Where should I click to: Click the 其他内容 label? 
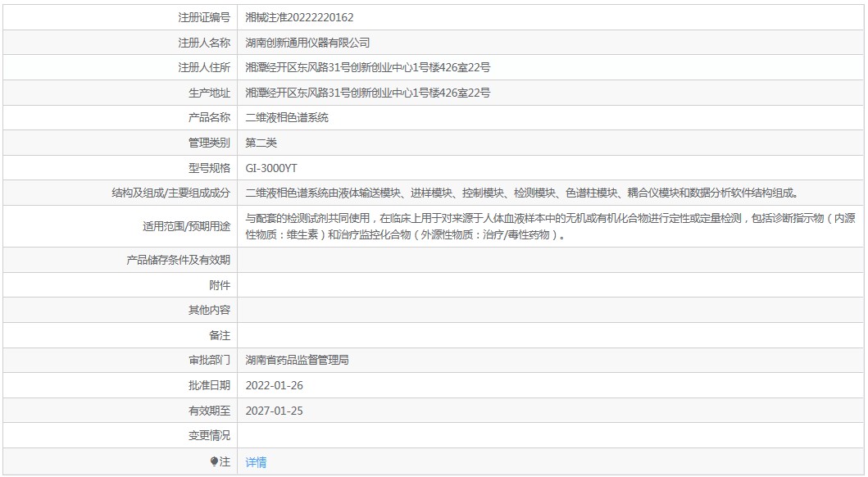[209, 310]
